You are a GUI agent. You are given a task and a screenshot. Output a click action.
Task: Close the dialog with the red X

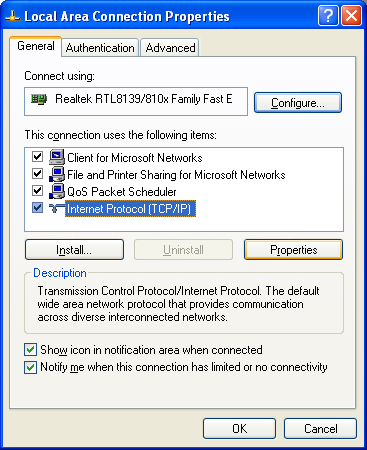pos(351,15)
